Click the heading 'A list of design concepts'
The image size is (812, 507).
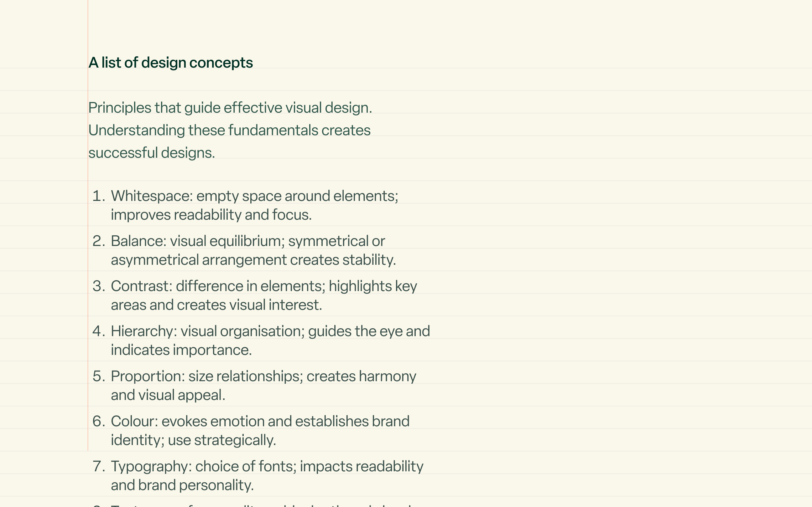170,63
